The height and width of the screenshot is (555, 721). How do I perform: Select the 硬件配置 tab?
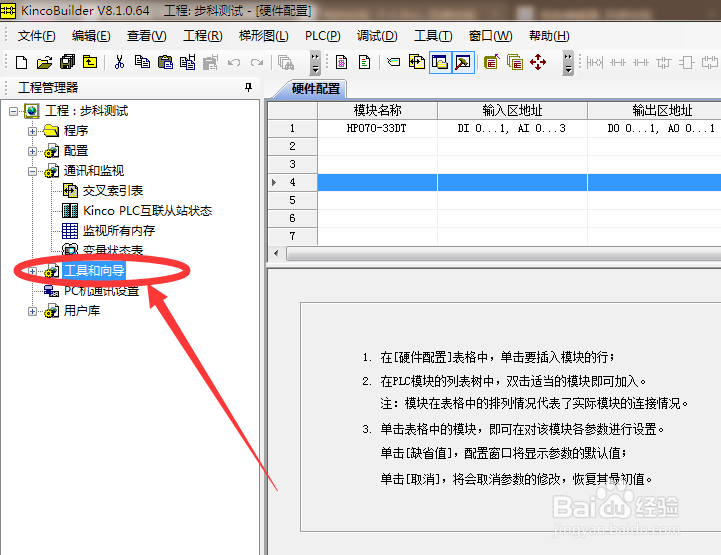tap(315, 88)
